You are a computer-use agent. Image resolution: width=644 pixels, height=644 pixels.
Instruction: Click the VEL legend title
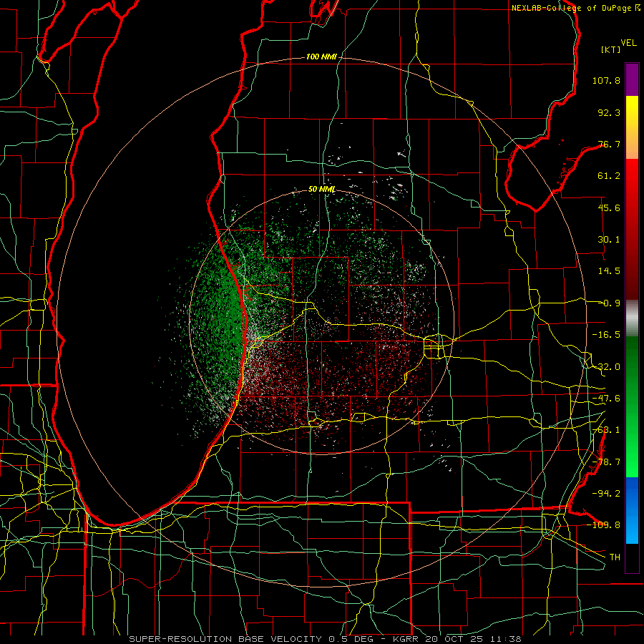coord(629,42)
